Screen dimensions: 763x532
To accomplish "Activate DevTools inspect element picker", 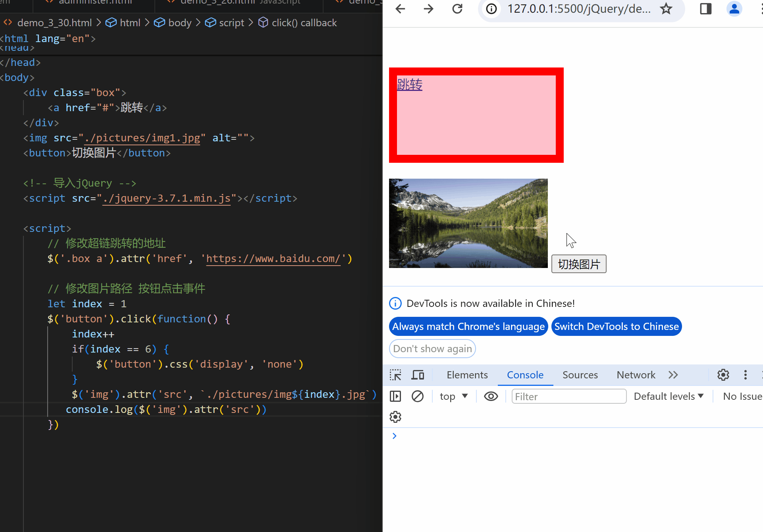I will (395, 375).
